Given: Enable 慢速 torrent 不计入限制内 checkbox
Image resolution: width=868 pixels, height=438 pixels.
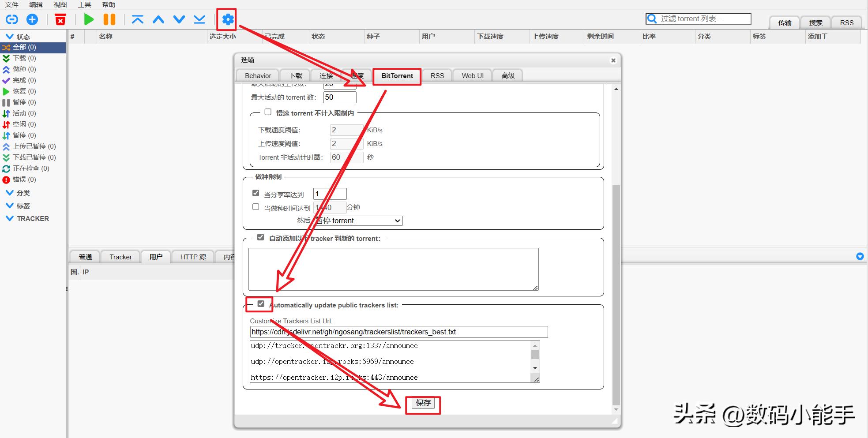Looking at the screenshot, I should (268, 112).
